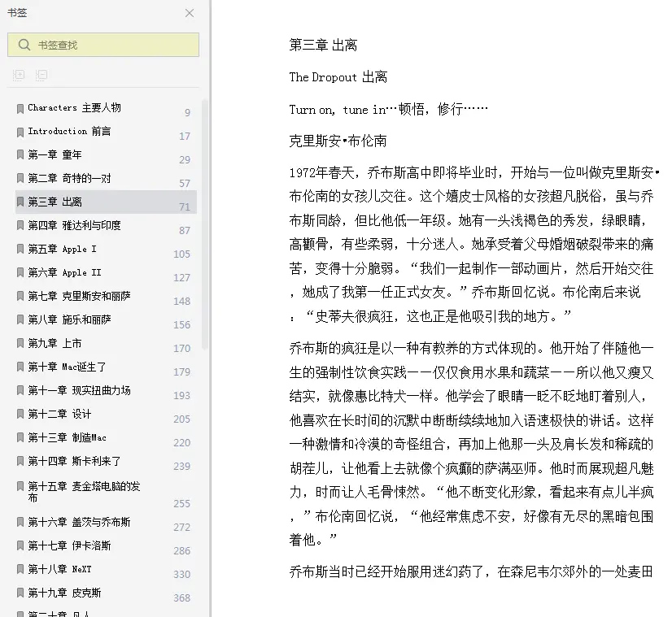Click bookmark icon beside 第十六章 盖茨与乔布斯
The width and height of the screenshot is (672, 617).
point(20,522)
